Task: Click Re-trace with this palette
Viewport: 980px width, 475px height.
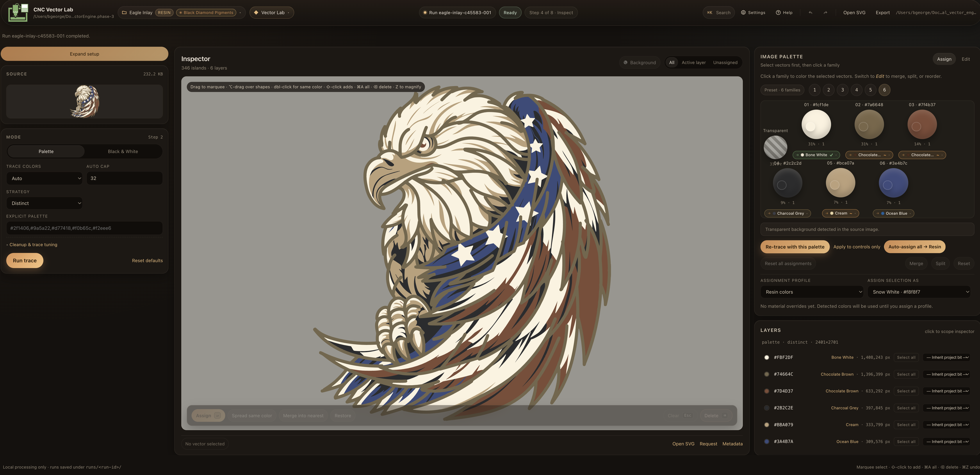Action: coord(795,247)
